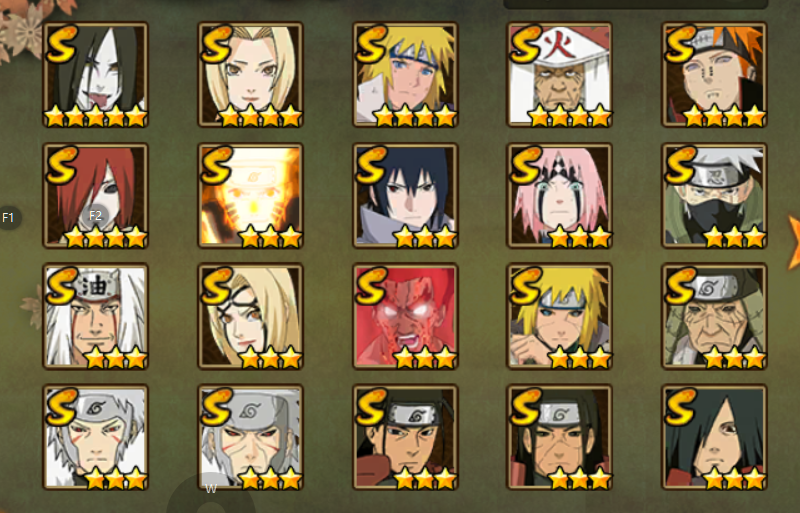Choose the white-haired Tobirama portrait in bottom-left

coord(95,437)
